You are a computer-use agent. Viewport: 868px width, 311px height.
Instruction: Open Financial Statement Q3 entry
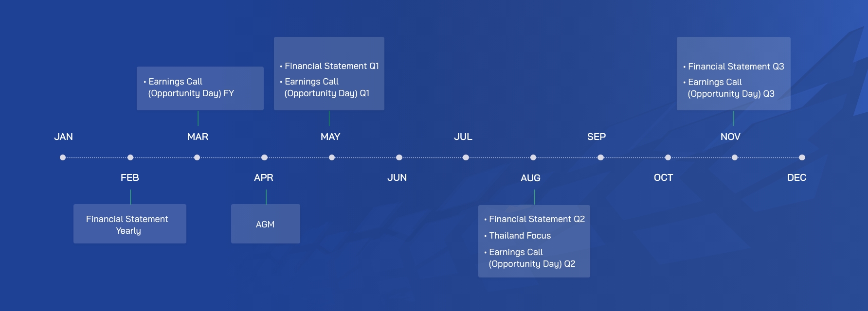734,67
